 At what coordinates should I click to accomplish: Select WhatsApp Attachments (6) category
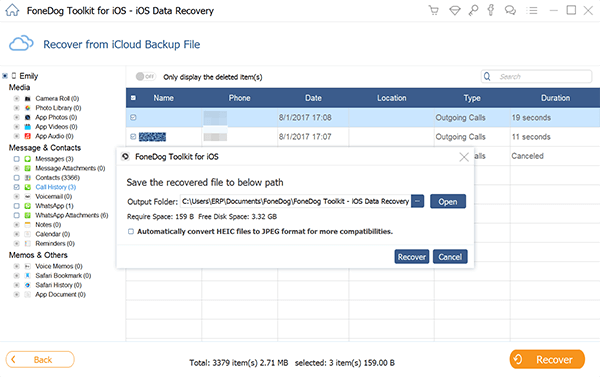[x=72, y=215]
